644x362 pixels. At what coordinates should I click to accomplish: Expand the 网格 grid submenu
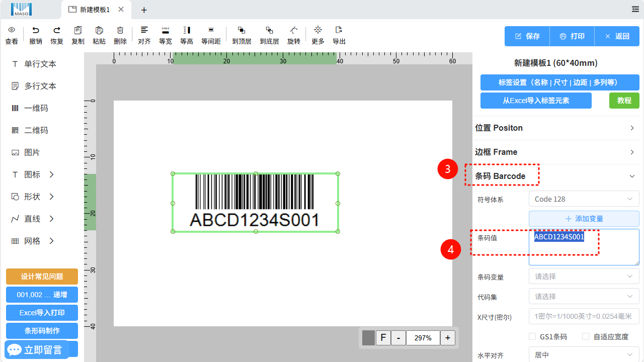pos(52,241)
